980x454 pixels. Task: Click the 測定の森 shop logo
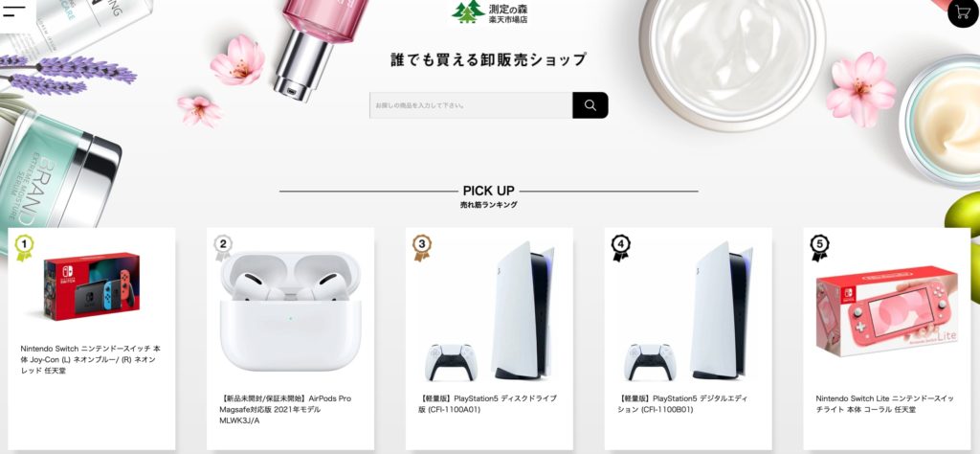click(x=490, y=12)
